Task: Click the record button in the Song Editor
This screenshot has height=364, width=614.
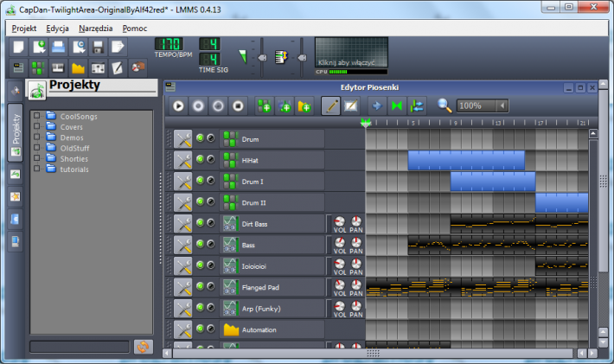Action: tap(198, 105)
